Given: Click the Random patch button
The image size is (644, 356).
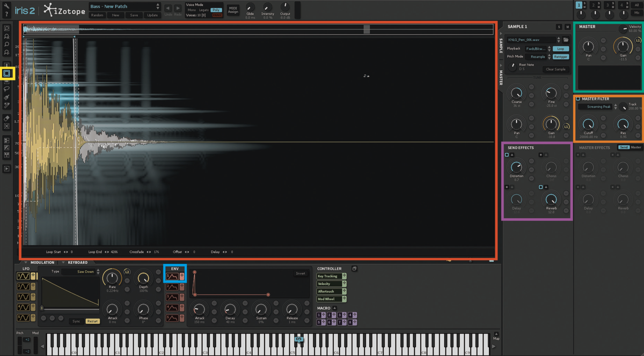Looking at the screenshot, I should [97, 15].
